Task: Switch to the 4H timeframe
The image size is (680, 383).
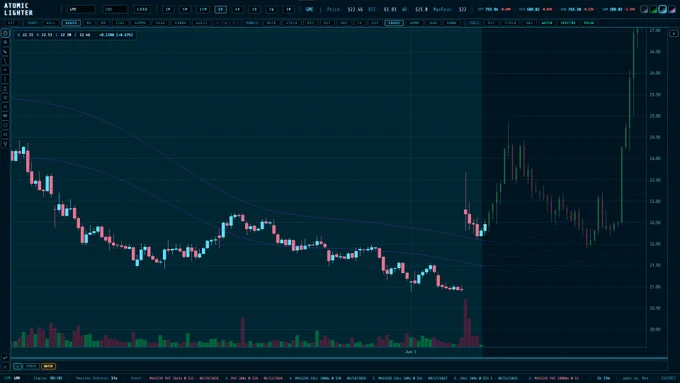Action: [237, 9]
